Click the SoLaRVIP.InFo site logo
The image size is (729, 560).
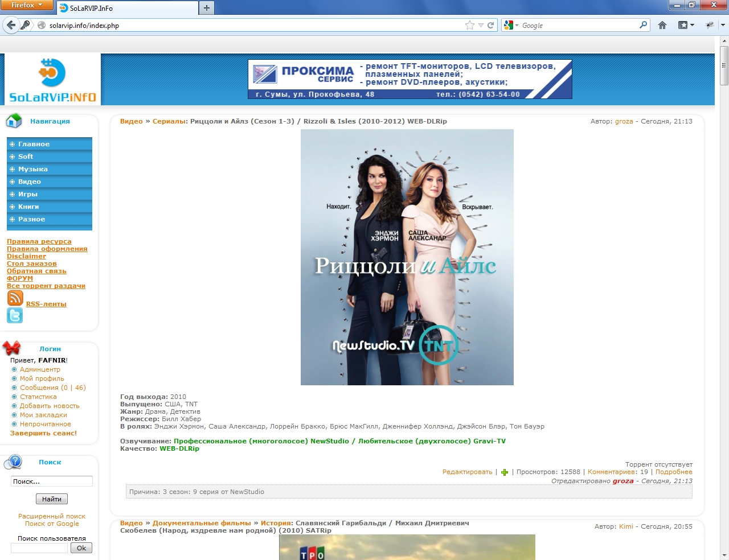(52, 80)
